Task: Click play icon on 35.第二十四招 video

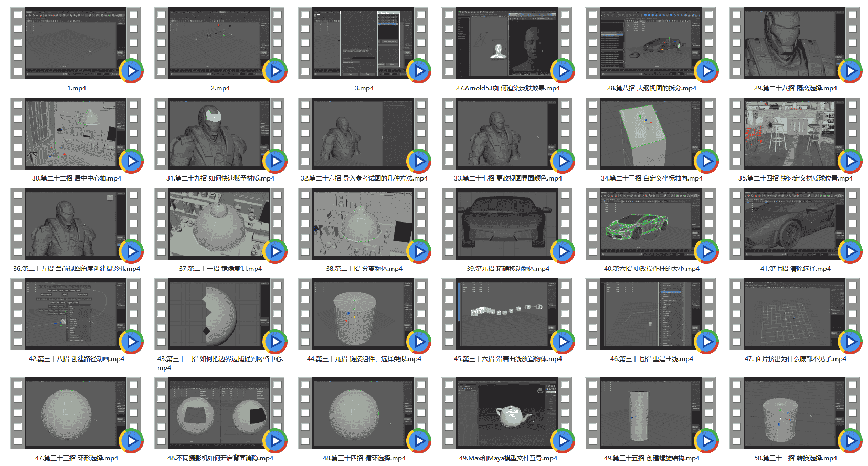Action: click(x=850, y=161)
